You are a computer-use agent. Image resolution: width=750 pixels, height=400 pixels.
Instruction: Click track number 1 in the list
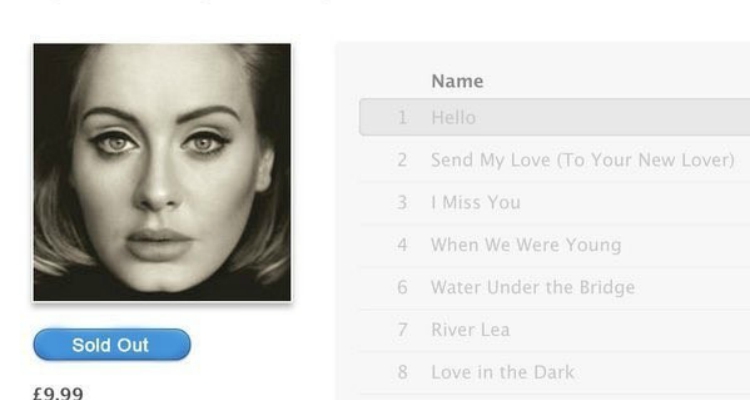click(x=402, y=118)
